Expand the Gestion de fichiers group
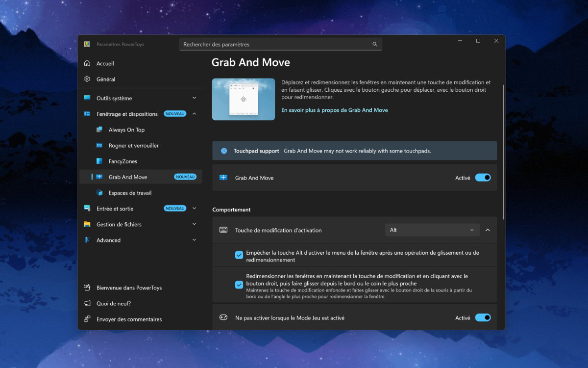The width and height of the screenshot is (588, 368). [194, 224]
